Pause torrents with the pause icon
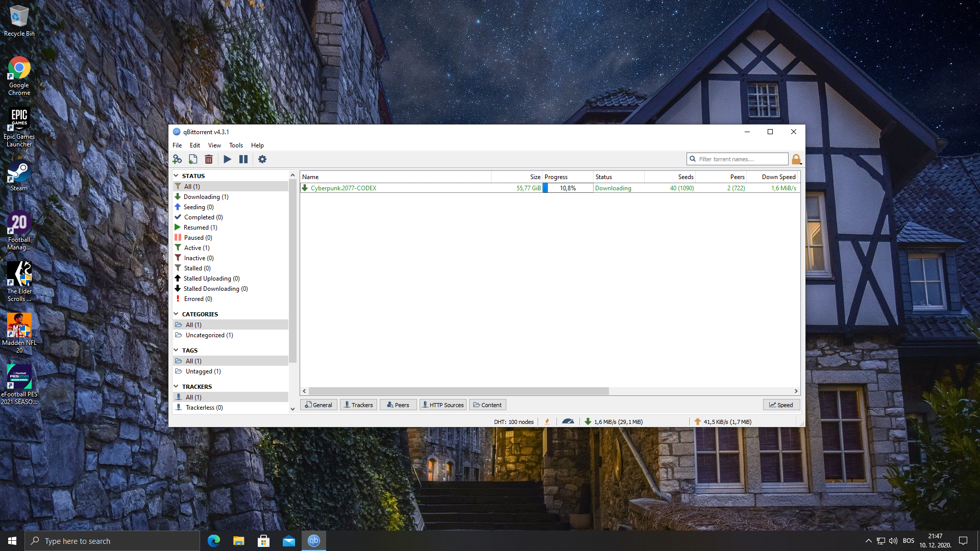 pyautogui.click(x=243, y=159)
